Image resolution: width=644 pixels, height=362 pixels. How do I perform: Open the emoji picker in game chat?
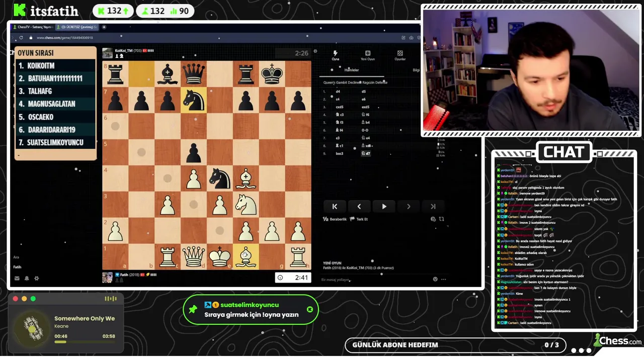coord(435,279)
